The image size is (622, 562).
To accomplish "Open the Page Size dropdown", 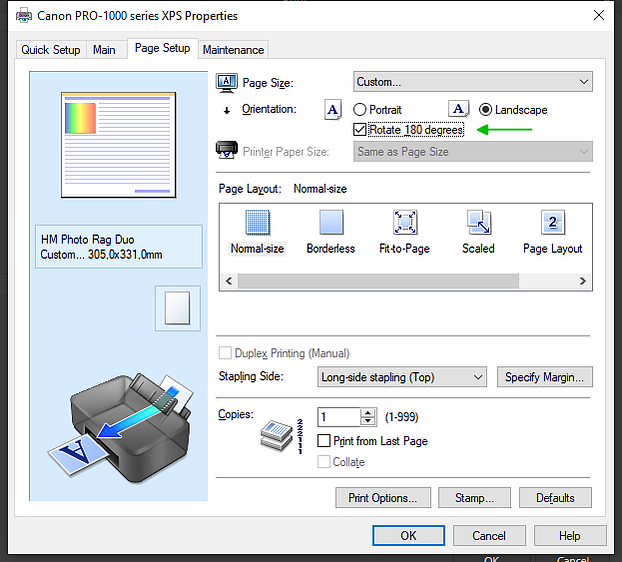I will pyautogui.click(x=473, y=82).
